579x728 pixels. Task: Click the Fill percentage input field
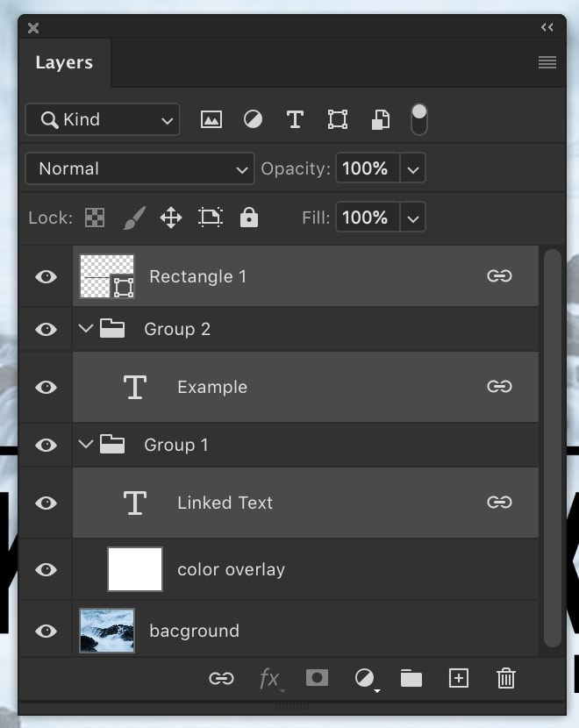[x=367, y=218]
